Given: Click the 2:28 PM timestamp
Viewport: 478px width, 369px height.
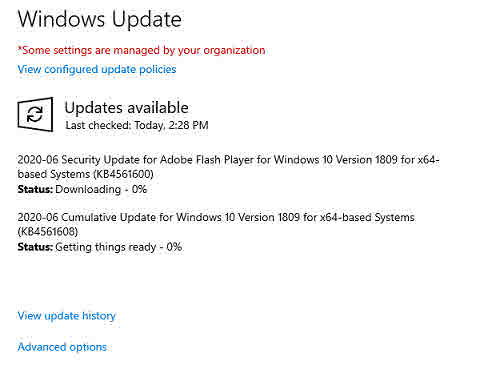Looking at the screenshot, I should pos(188,125).
